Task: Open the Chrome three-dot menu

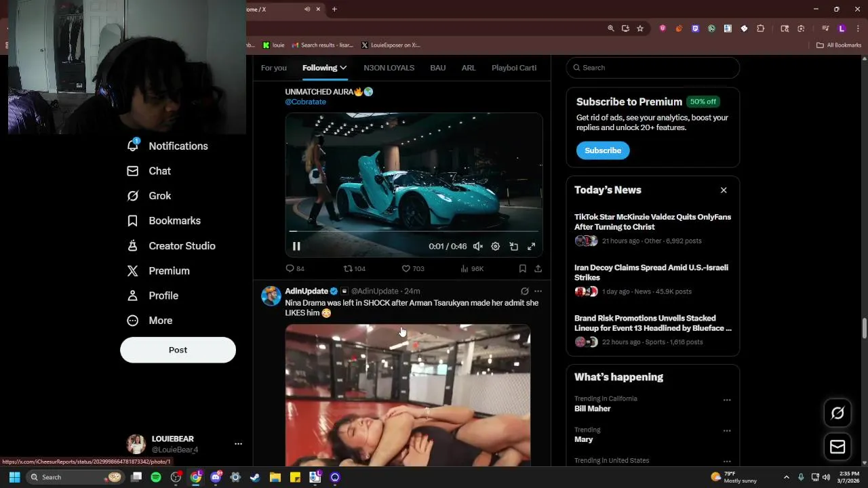Action: click(x=857, y=28)
